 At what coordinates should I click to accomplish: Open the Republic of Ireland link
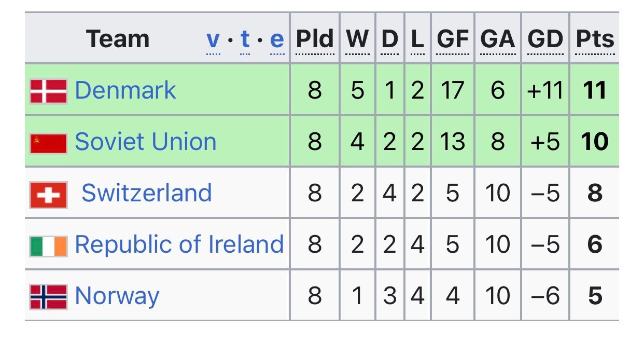pyautogui.click(x=179, y=244)
